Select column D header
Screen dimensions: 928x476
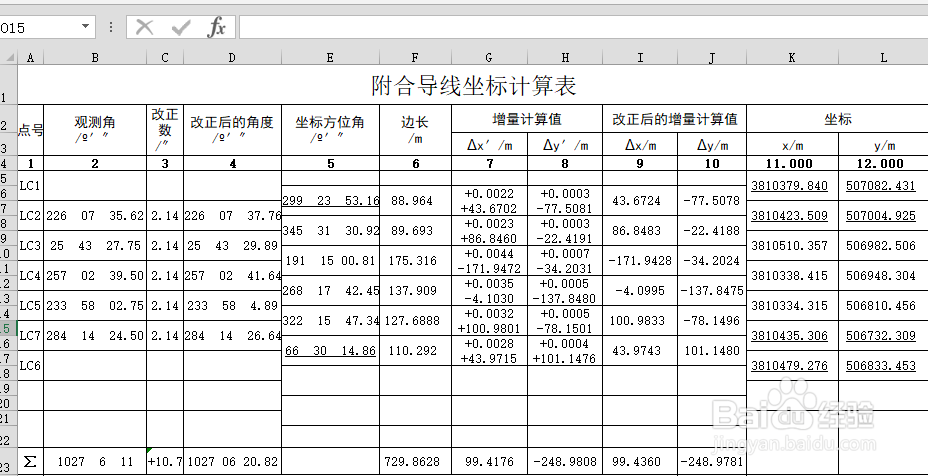pos(232,57)
